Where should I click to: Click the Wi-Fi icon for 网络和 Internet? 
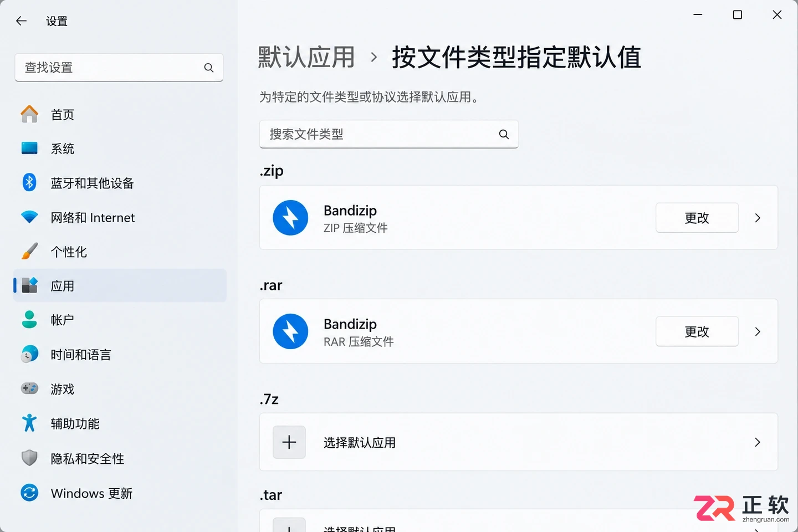tap(29, 217)
